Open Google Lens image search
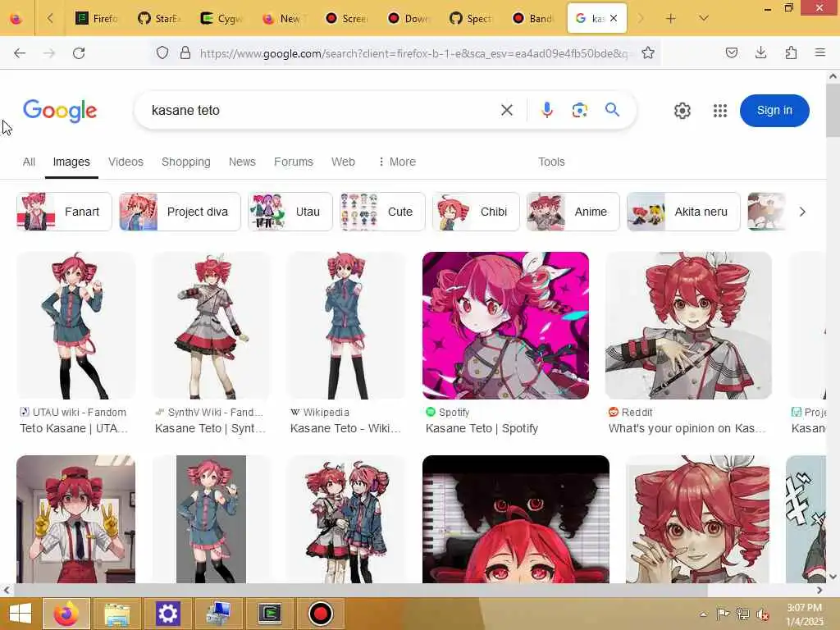The height and width of the screenshot is (630, 840). [x=580, y=110]
